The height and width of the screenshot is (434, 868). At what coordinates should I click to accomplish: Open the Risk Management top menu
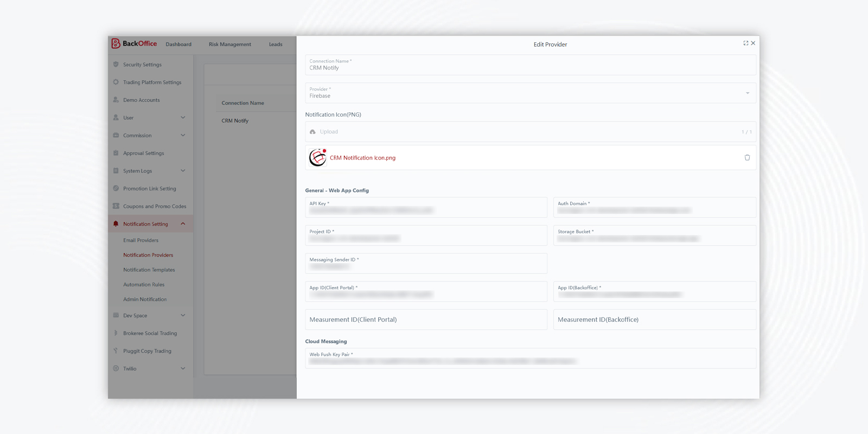(230, 44)
